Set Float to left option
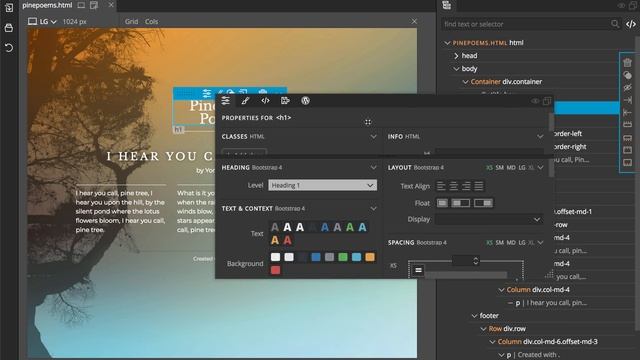 coord(461,203)
